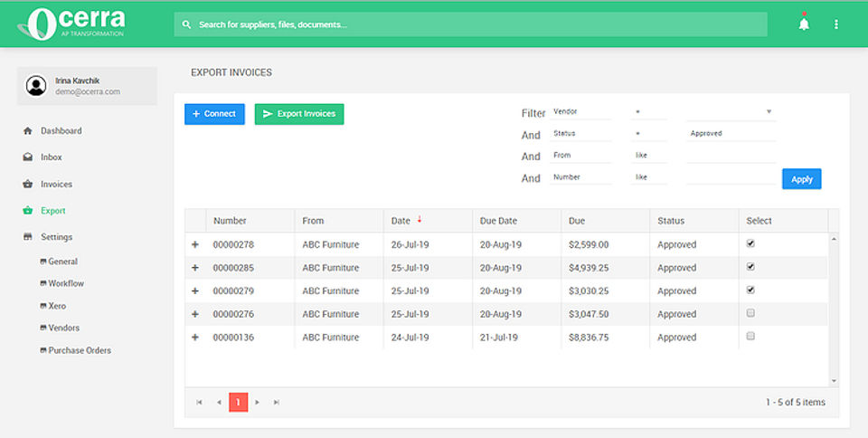Open the Status filter field dropdown
The image size is (868, 438).
coord(580,133)
